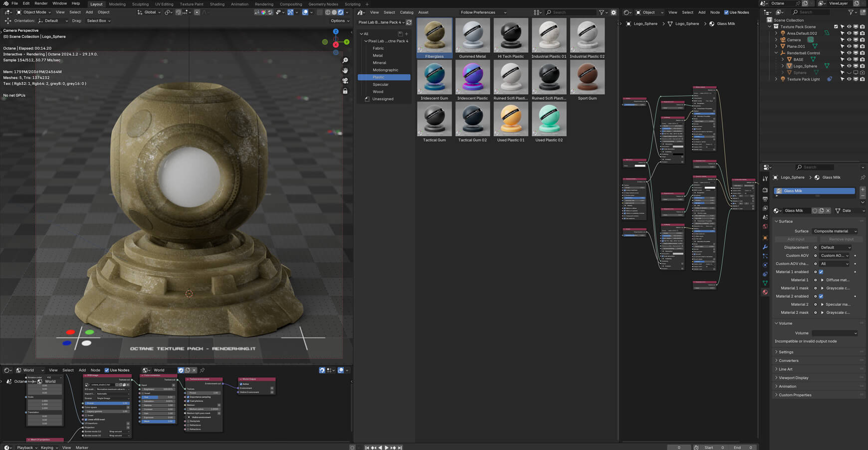Open the Physics properties tab
Viewport: 868px width, 450px height.
pos(765,265)
